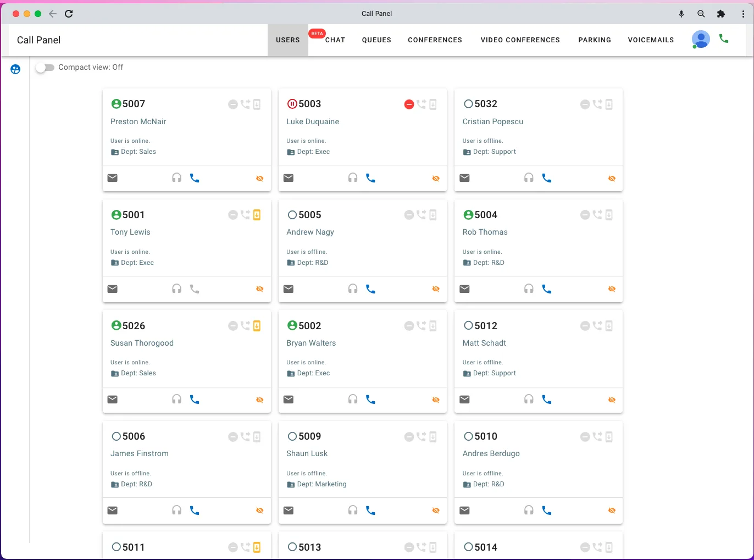Image resolution: width=754 pixels, height=560 pixels.
Task: Click the green phone icon in header
Action: point(724,39)
